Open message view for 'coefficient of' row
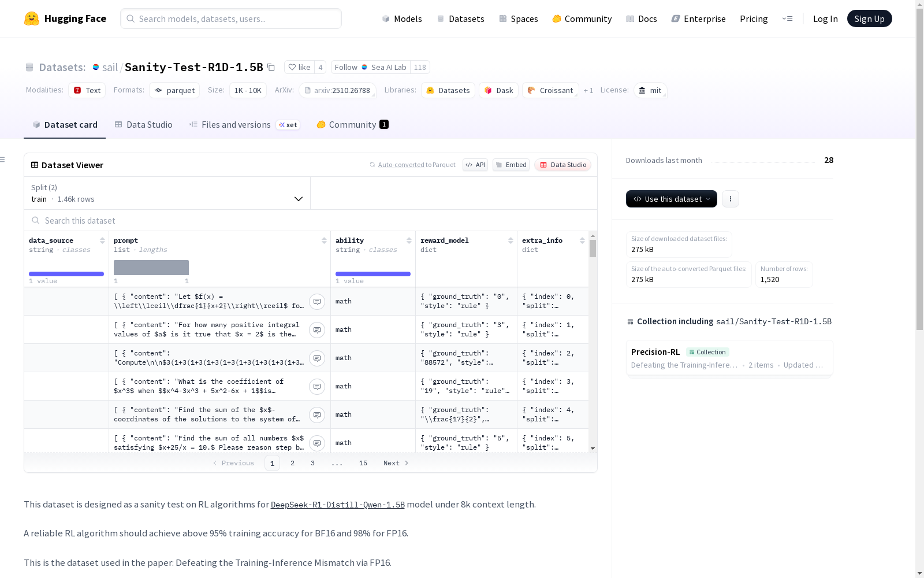The width and height of the screenshot is (924, 578). (317, 387)
